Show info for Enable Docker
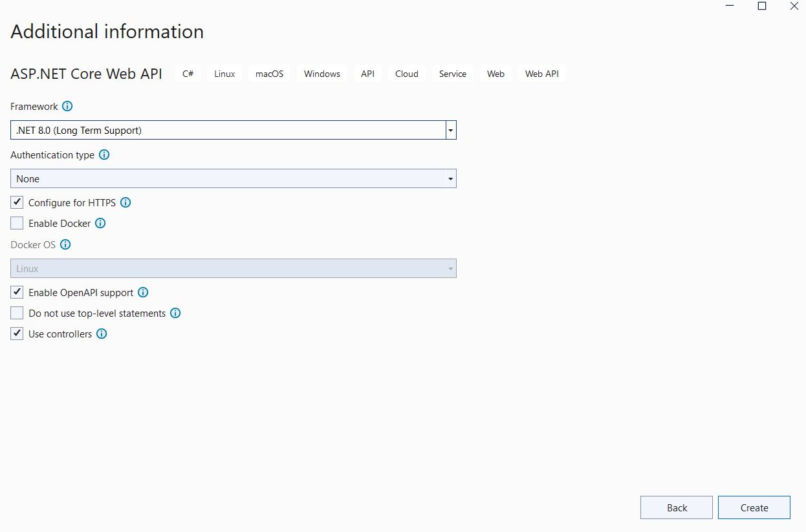806x532 pixels. [100, 223]
